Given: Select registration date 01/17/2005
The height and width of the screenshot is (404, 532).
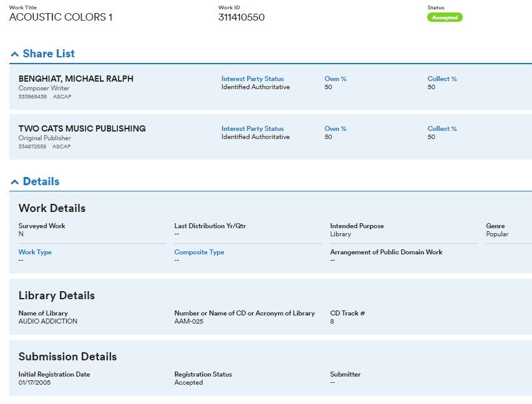Looking at the screenshot, I should 34,382.
